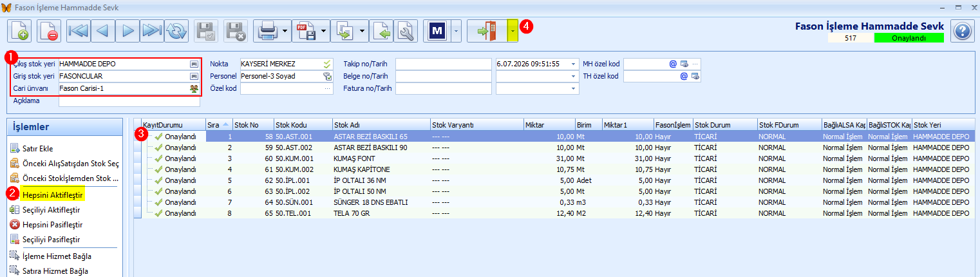Click the Takip no input field
The width and height of the screenshot is (980, 277).
[x=444, y=64]
